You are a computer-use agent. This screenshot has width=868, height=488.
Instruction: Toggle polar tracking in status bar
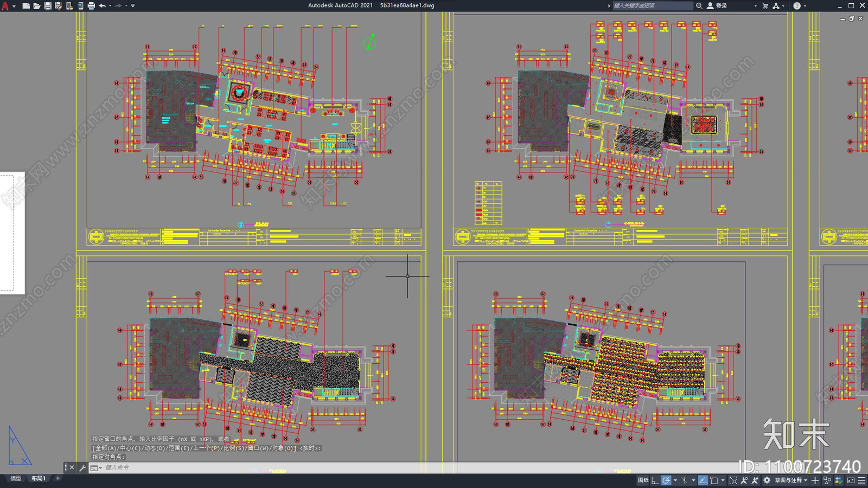(666, 480)
